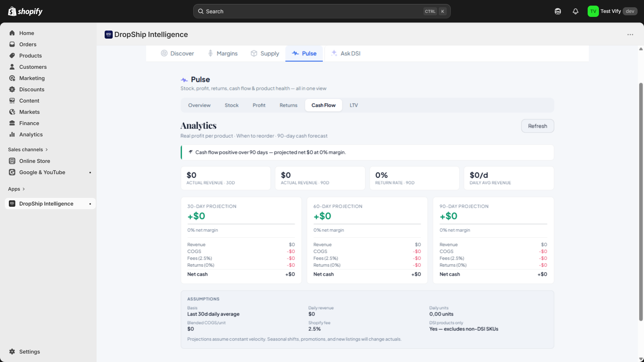
Task: Click the Products tag icon
Action: [x=12, y=56]
